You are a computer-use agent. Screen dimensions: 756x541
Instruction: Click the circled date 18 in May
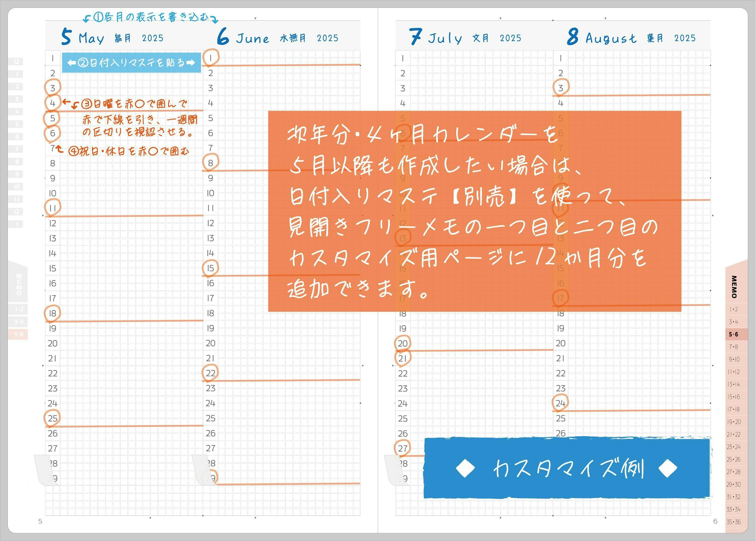click(53, 313)
